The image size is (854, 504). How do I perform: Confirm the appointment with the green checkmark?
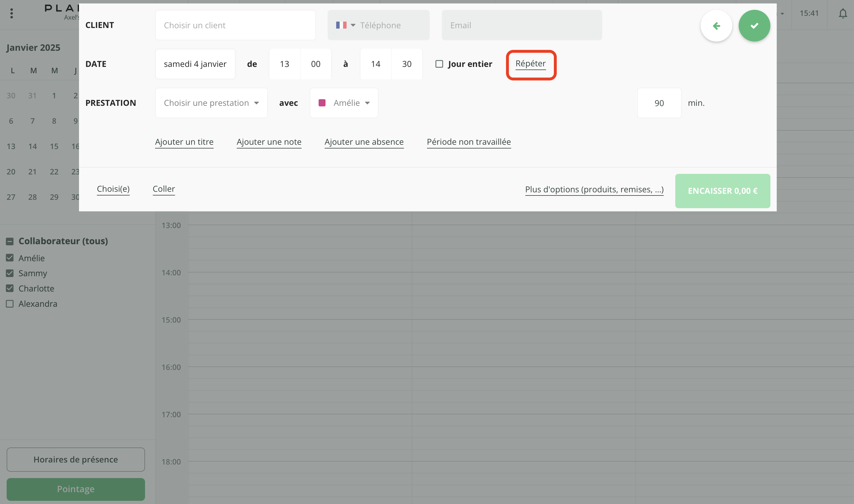[x=754, y=25]
